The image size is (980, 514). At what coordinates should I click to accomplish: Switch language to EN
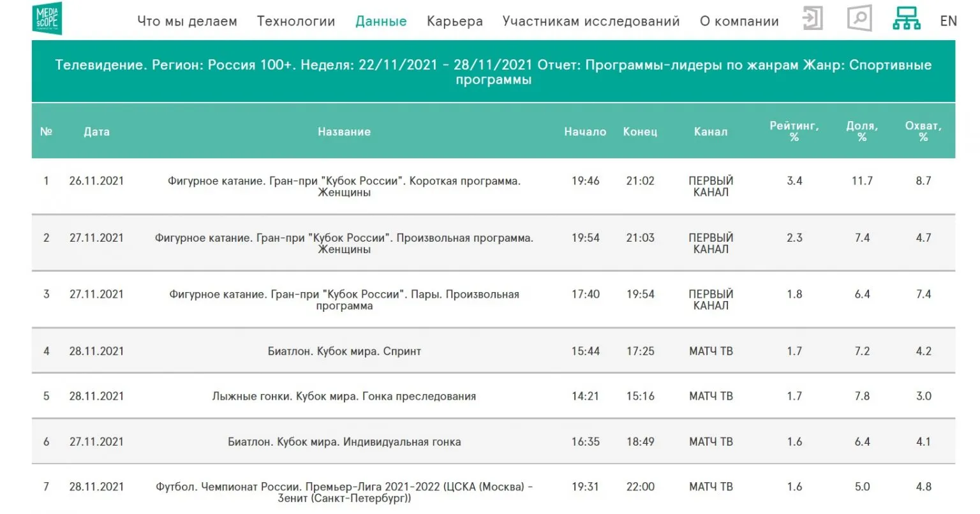point(948,21)
